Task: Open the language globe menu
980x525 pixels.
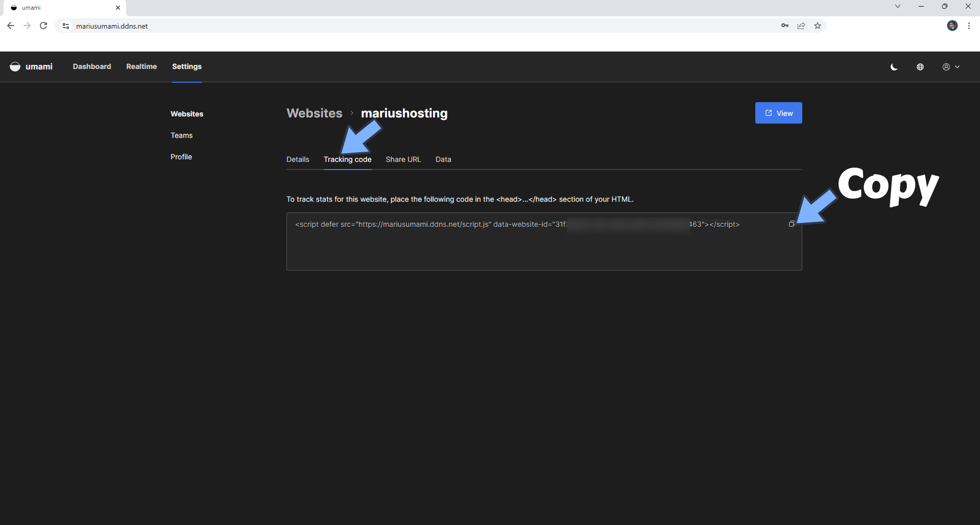Action: (x=920, y=67)
